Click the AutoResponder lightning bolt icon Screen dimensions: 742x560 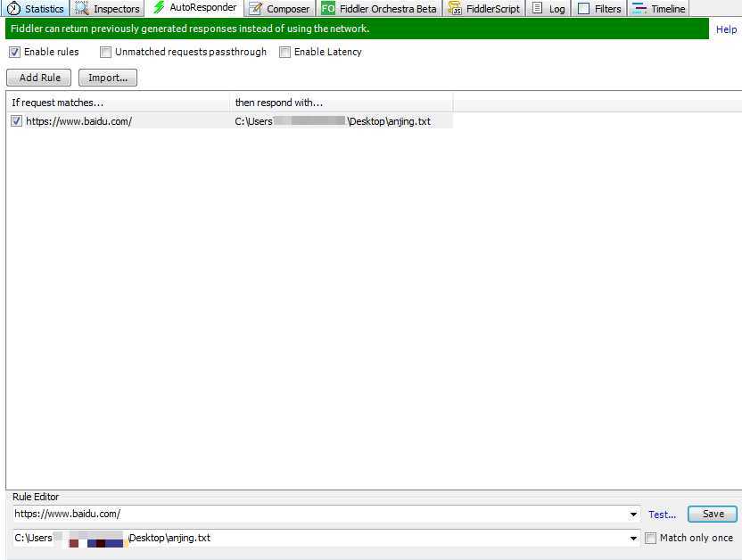[159, 7]
